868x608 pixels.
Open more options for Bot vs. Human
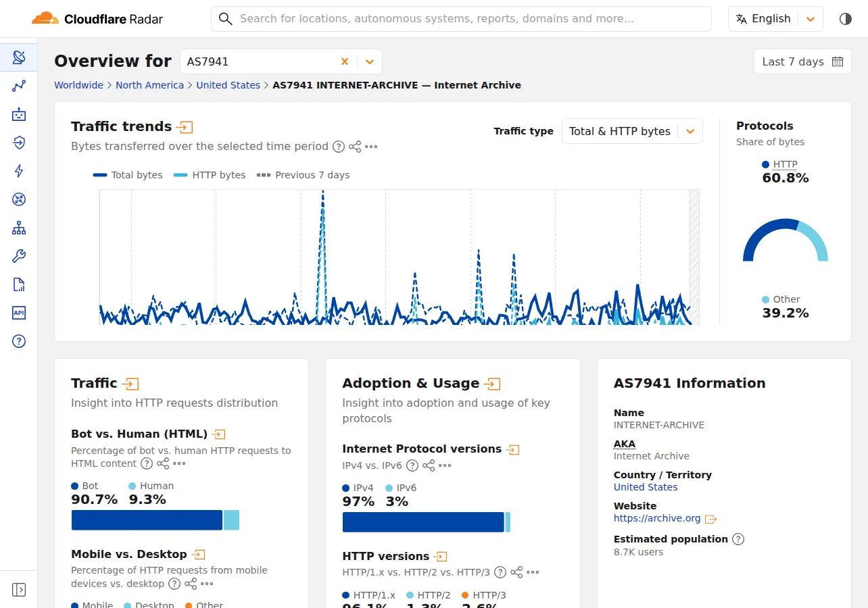click(x=179, y=463)
